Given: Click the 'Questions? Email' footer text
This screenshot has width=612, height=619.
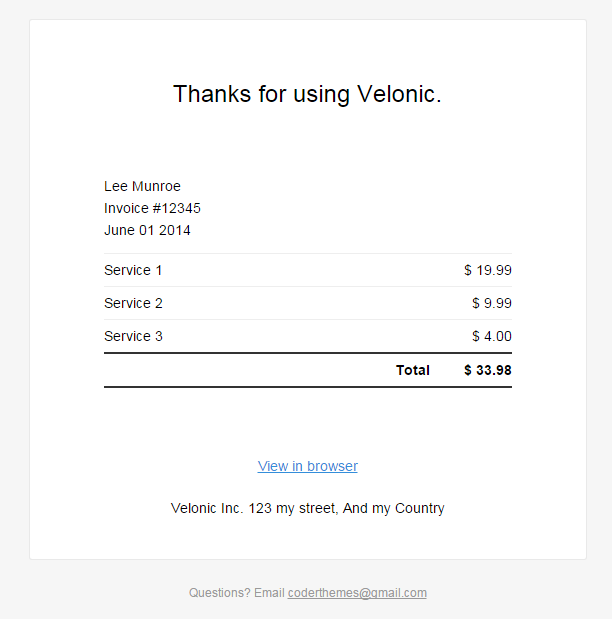Looking at the screenshot, I should 237,593.
